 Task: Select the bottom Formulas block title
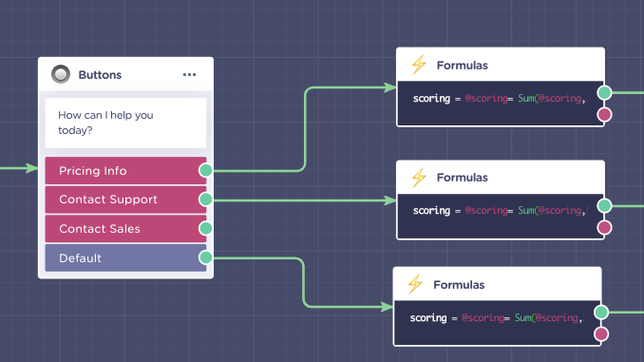[459, 285]
